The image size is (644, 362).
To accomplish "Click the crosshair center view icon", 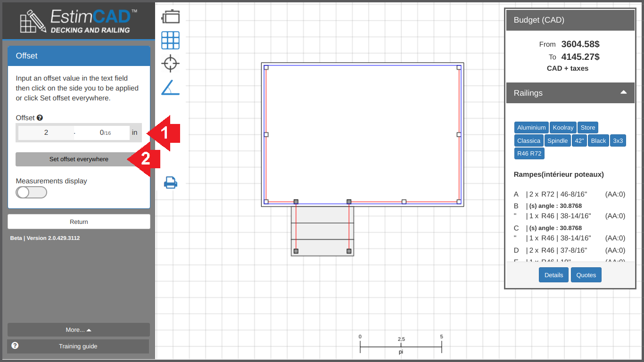I will coord(170,63).
